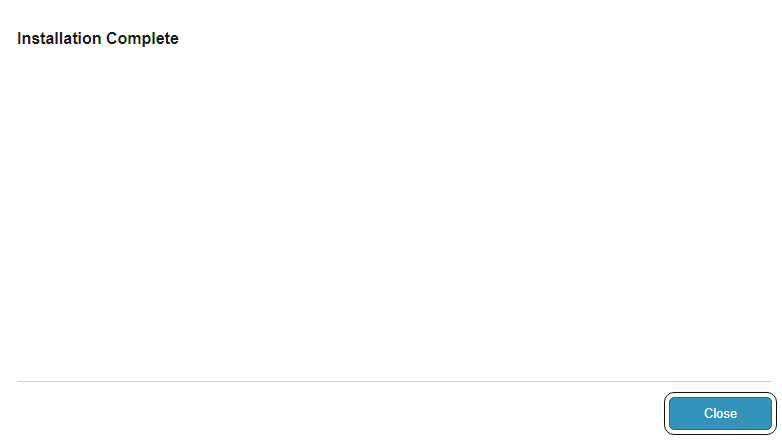Click the horizontal separator line above Close
This screenshot has width=782, height=447.
(394, 381)
